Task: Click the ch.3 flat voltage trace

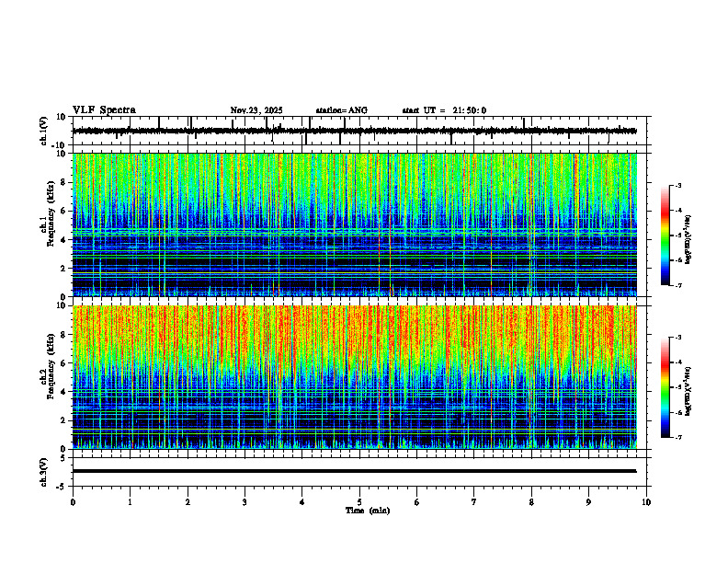Action: (355, 471)
